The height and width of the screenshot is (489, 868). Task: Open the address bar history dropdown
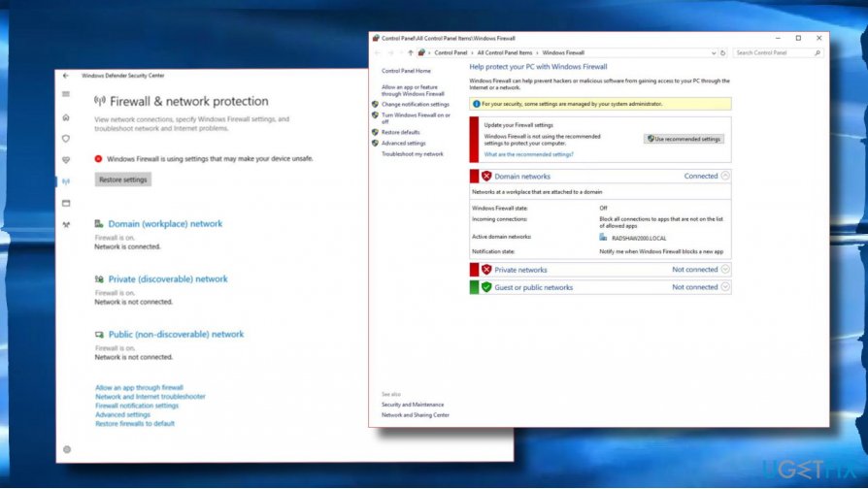(x=713, y=53)
